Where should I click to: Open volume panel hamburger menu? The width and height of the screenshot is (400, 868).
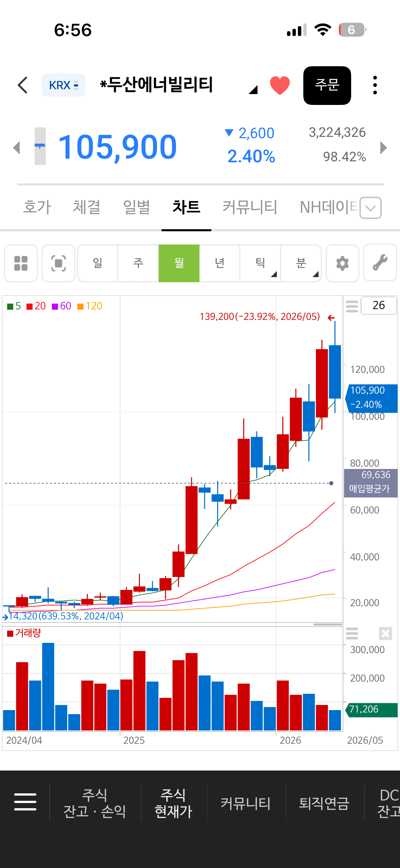pos(352,633)
